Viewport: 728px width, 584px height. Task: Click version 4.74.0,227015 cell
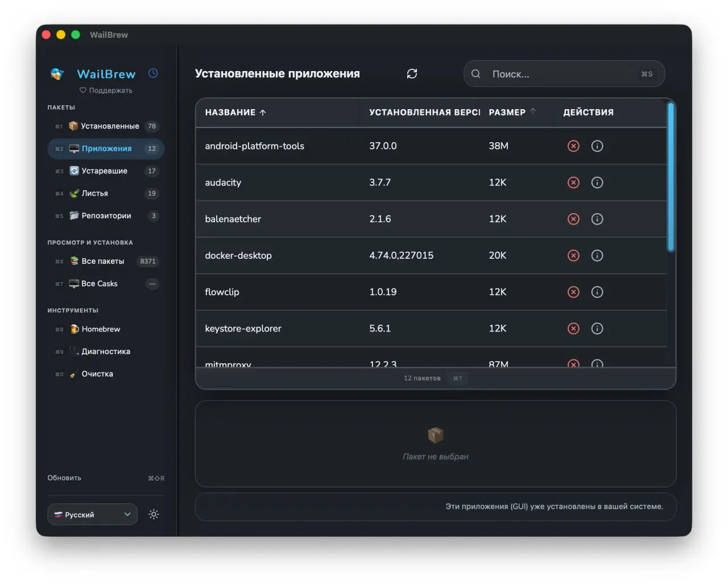[401, 255]
